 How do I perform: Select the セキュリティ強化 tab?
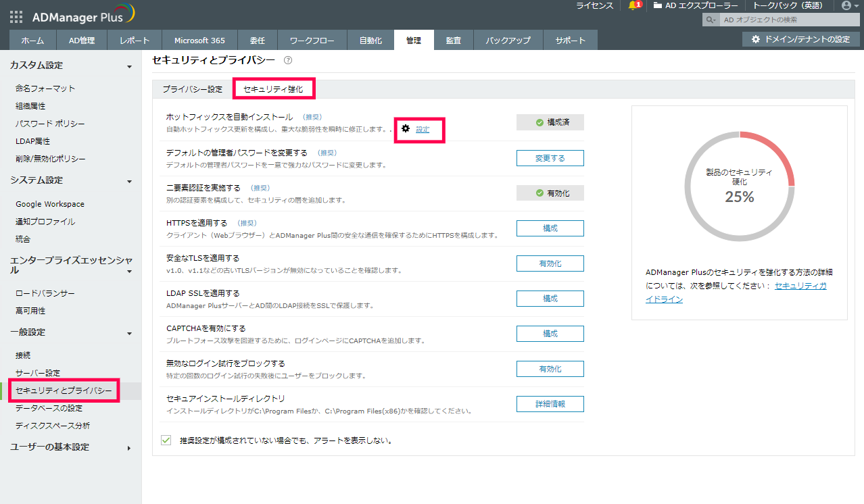point(274,89)
